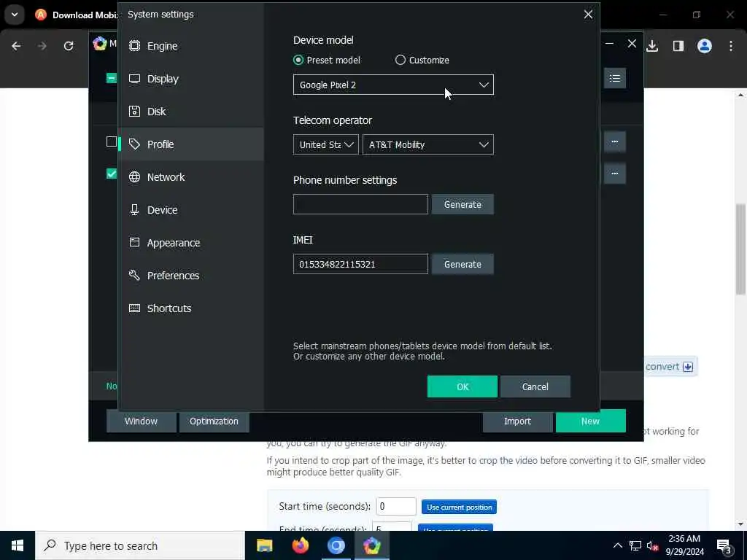Open the list view icon in the manager
747x560 pixels.
pyautogui.click(x=614, y=78)
